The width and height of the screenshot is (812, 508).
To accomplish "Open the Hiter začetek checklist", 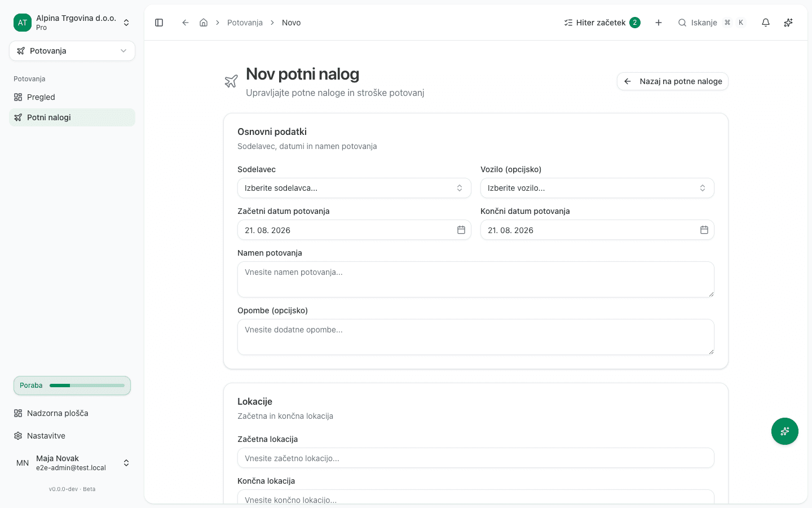I will pos(602,23).
